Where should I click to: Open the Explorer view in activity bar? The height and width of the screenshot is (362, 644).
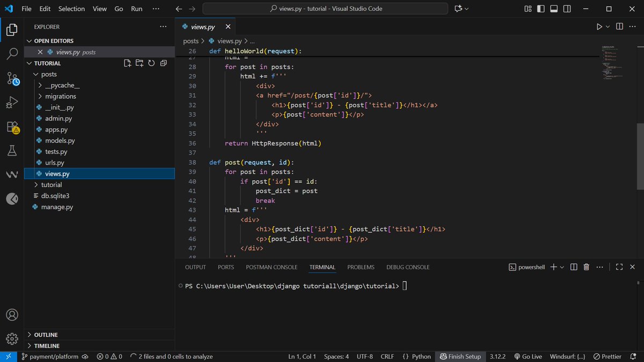[12, 29]
